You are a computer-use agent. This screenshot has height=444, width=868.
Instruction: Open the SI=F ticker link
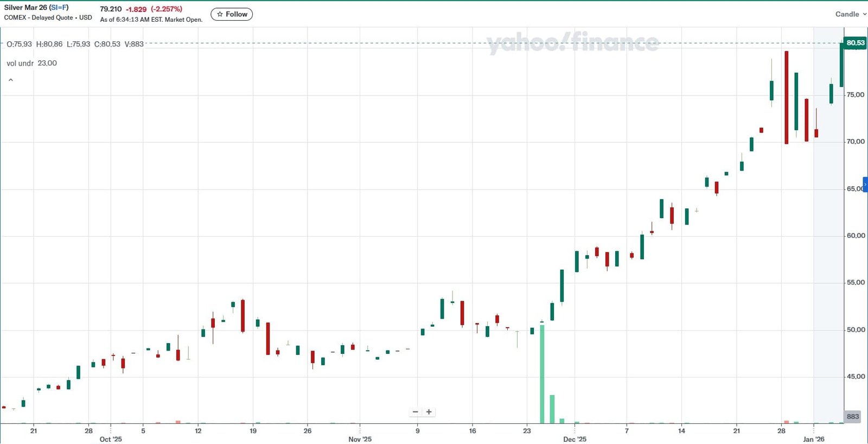pos(59,7)
